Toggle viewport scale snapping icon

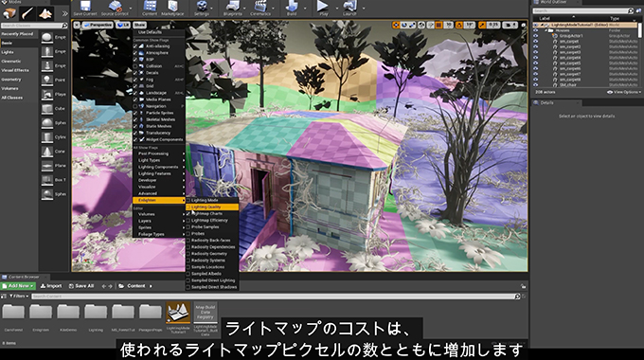point(482,25)
